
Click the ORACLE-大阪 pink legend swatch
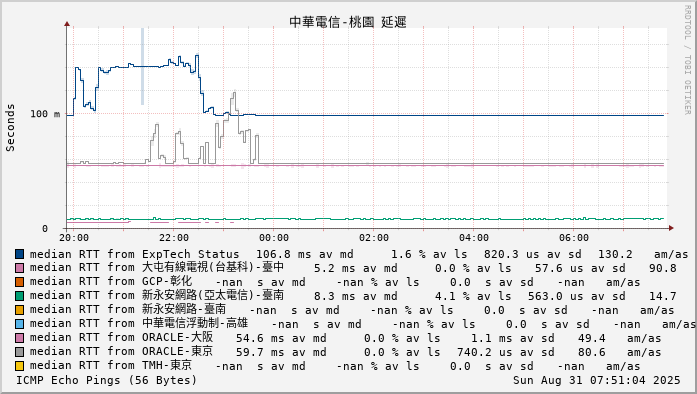(20, 338)
